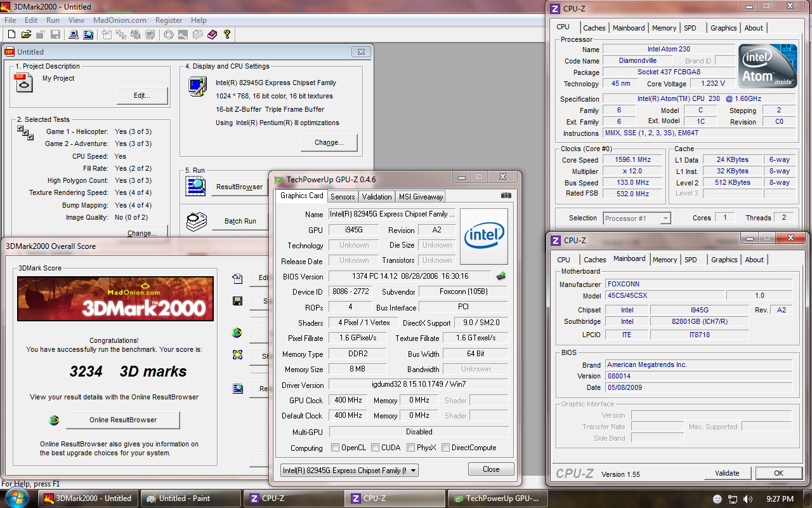Image resolution: width=812 pixels, height=508 pixels.
Task: Click the CPU-Z Validate button
Action: tap(727, 473)
